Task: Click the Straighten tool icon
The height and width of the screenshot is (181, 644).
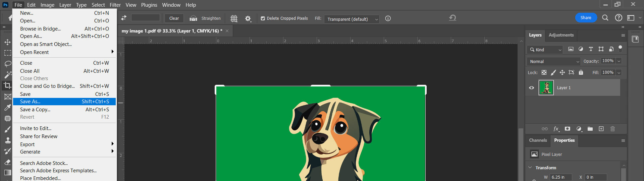Action: tap(193, 18)
